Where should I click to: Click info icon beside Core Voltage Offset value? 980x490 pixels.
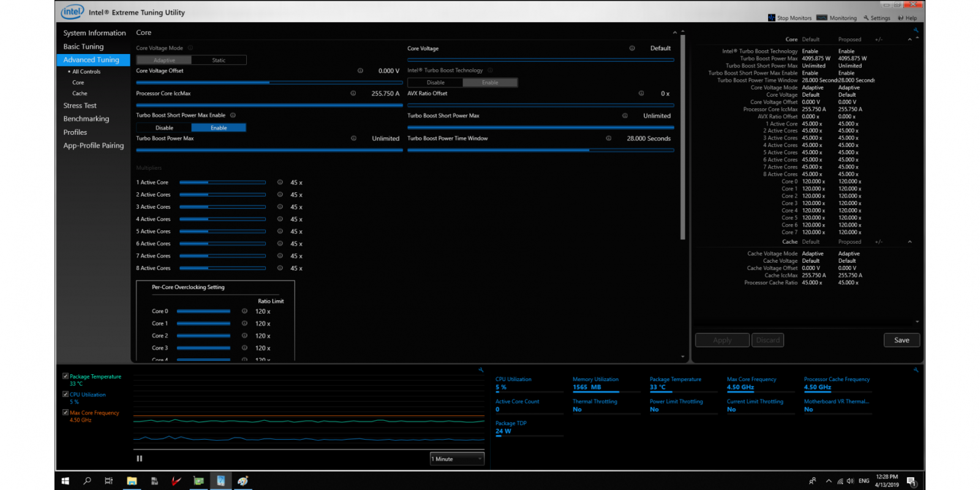click(x=360, y=70)
